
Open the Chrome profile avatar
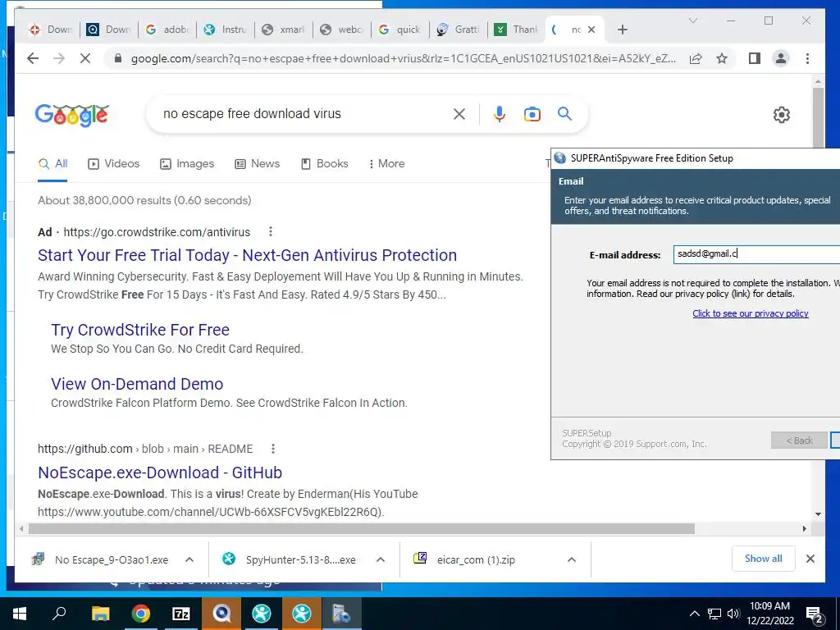[x=781, y=58]
